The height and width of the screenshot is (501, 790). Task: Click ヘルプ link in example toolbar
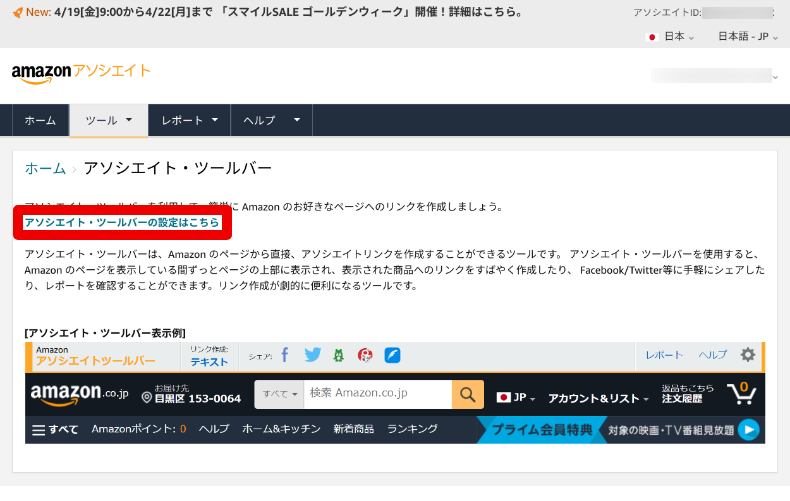pos(712,355)
